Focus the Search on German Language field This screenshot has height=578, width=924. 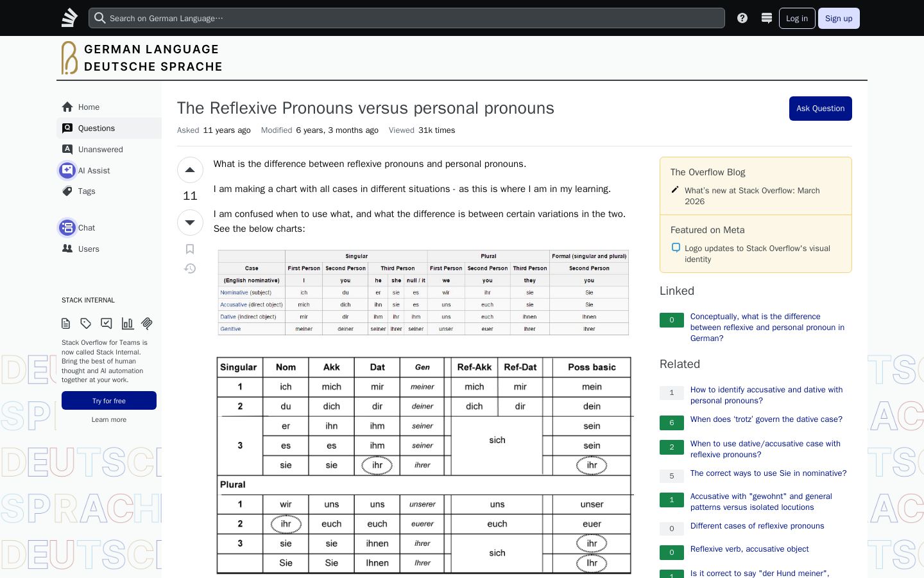click(x=407, y=18)
